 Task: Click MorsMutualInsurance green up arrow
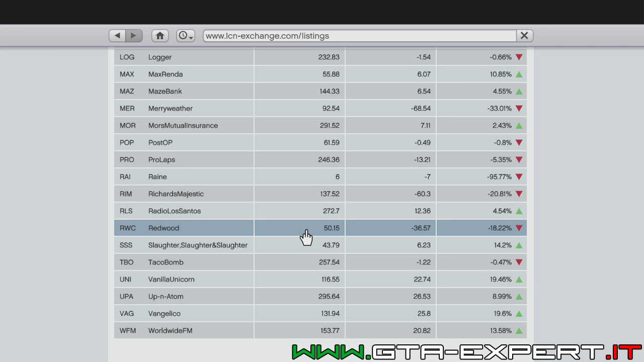pos(519,126)
